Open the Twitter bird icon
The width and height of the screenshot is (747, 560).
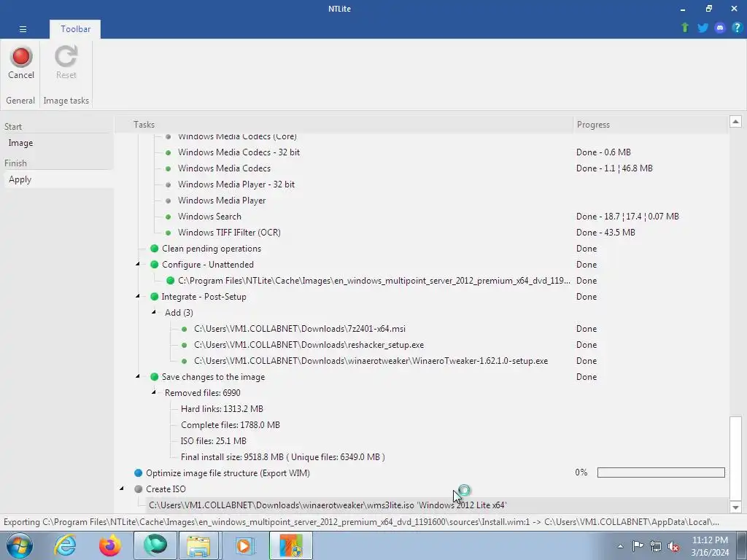pos(703,28)
